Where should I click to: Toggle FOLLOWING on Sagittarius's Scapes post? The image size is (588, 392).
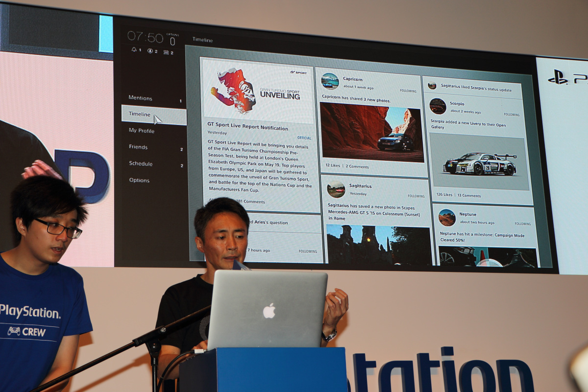point(416,196)
